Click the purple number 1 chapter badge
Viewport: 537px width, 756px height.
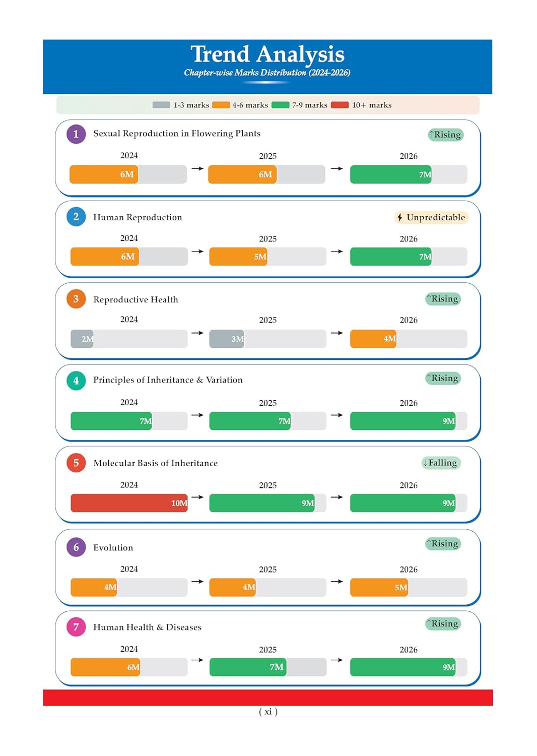tap(76, 134)
